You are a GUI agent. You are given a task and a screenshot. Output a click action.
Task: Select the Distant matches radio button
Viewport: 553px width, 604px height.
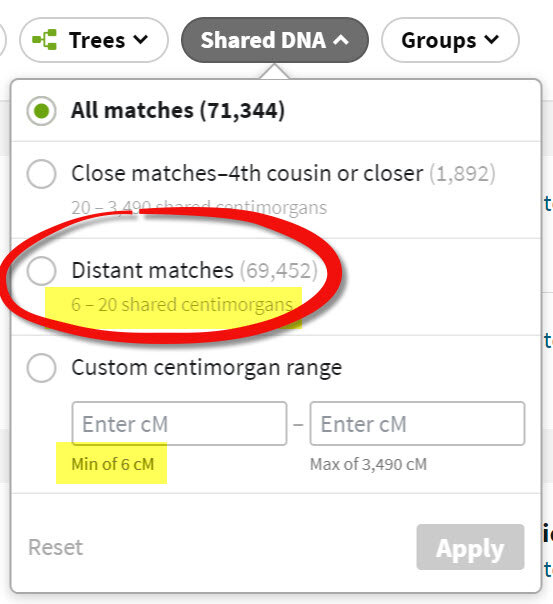pos(41,271)
